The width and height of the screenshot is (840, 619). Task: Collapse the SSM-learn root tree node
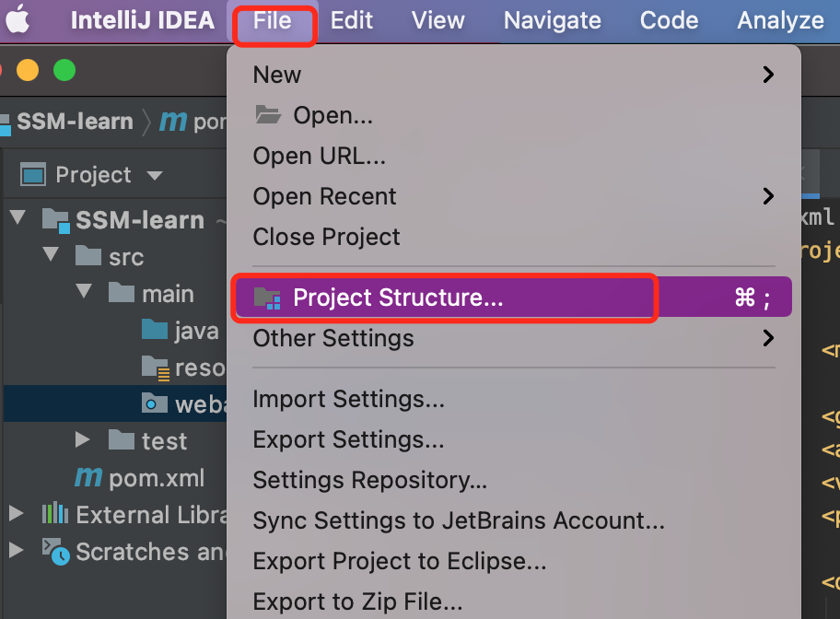[x=17, y=217]
